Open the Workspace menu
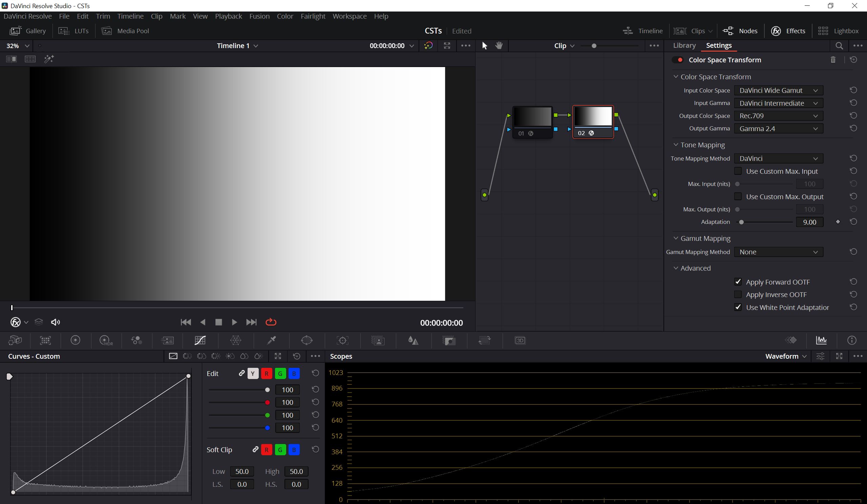This screenshot has width=867, height=504. pyautogui.click(x=350, y=16)
